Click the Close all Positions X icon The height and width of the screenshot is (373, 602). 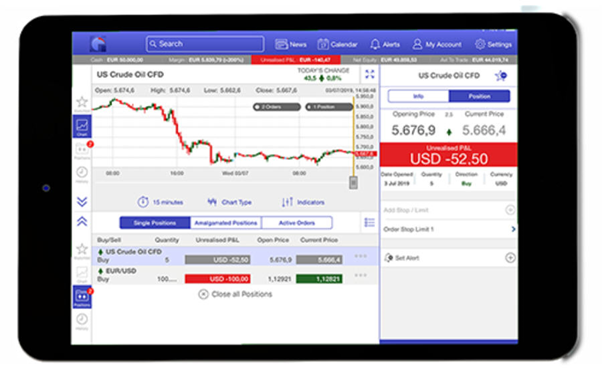[x=203, y=294]
